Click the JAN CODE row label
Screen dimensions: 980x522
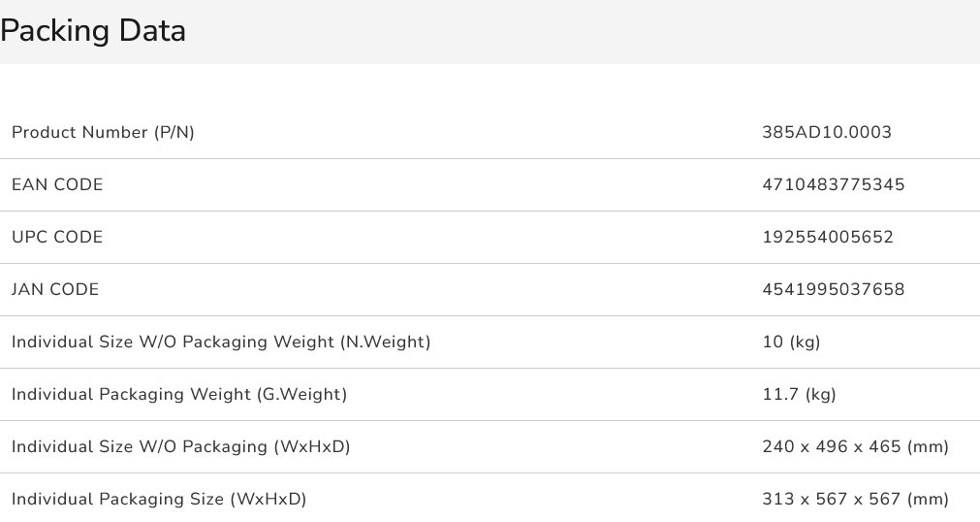pyautogui.click(x=55, y=289)
